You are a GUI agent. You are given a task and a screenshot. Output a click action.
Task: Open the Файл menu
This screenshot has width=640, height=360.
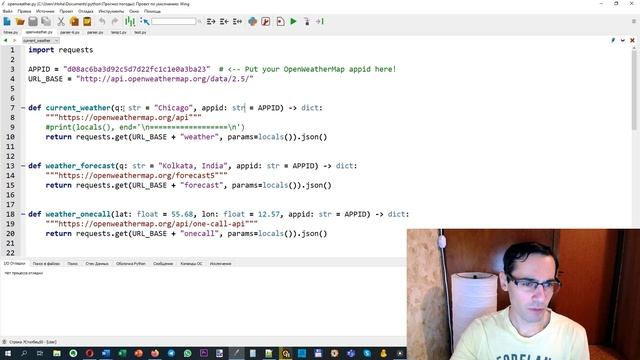(7, 11)
